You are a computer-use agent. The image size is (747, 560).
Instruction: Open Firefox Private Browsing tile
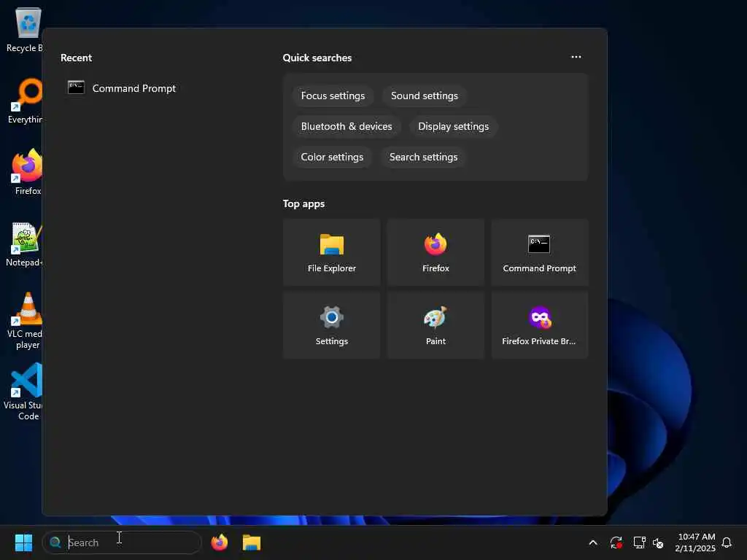539,325
